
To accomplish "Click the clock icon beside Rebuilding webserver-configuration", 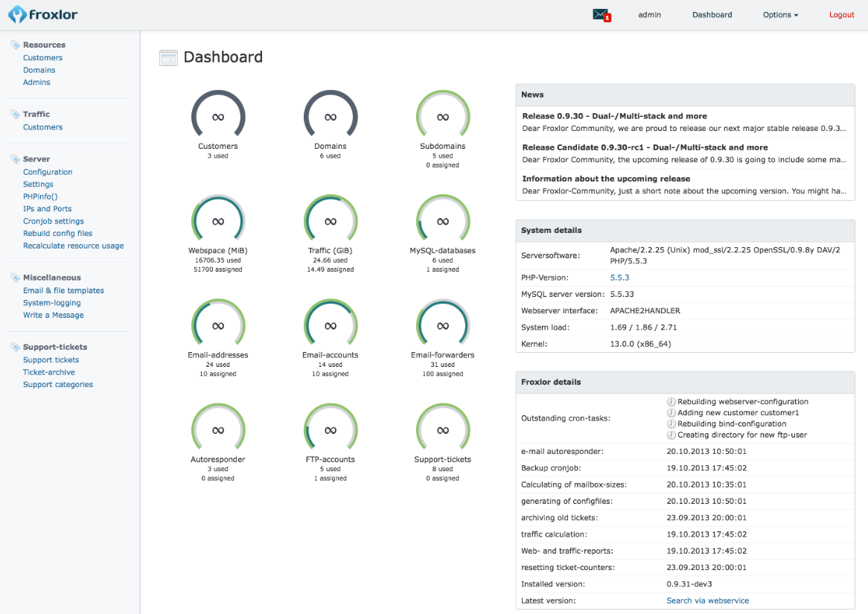I will [x=671, y=401].
